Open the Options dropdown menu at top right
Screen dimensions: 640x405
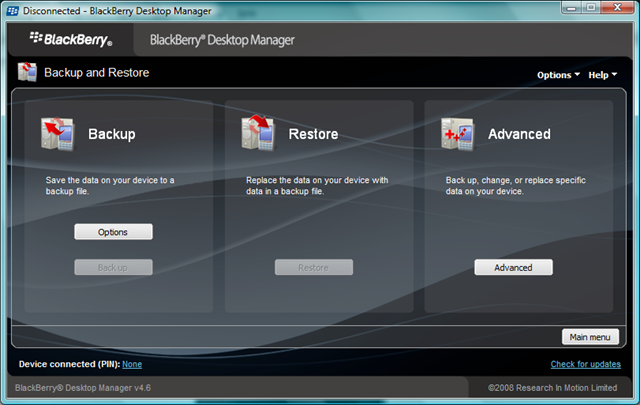click(x=558, y=75)
